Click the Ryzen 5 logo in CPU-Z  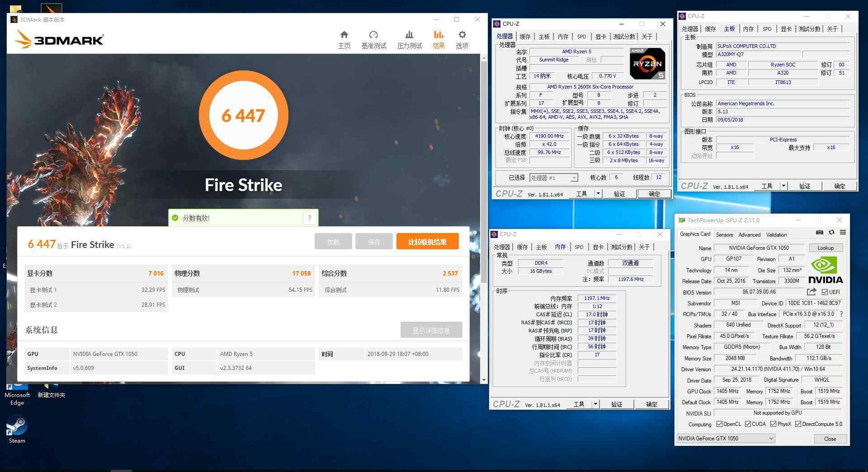click(647, 64)
